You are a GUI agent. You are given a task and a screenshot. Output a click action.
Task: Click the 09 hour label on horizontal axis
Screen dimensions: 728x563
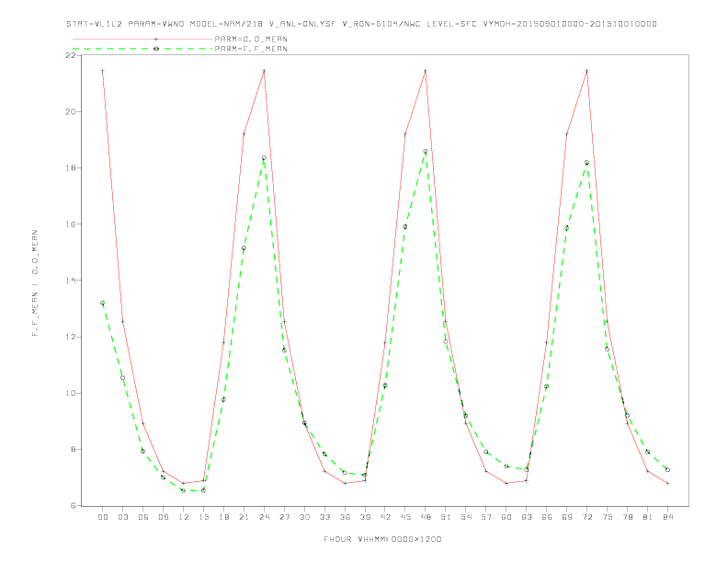click(163, 517)
